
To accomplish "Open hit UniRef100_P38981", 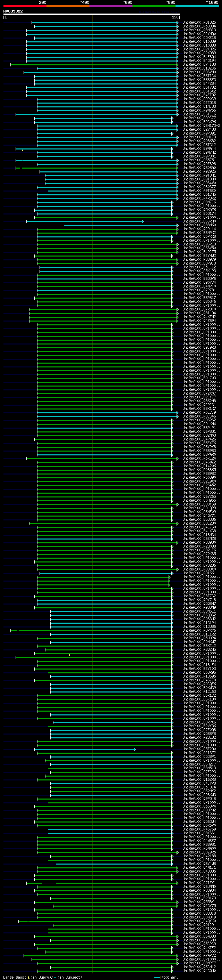I will pyautogui.click(x=199, y=844).
